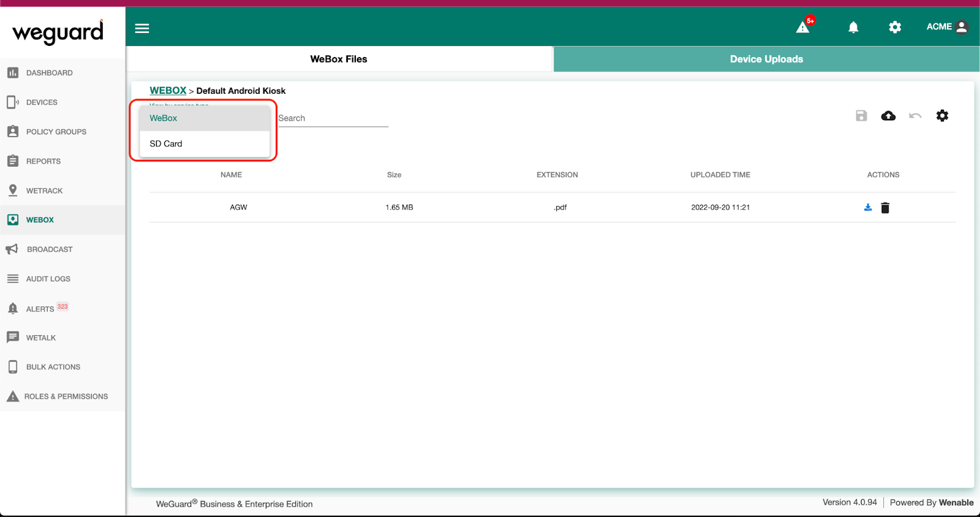This screenshot has width=980, height=517.
Task: Click the Bulk Actions device icon
Action: click(13, 367)
